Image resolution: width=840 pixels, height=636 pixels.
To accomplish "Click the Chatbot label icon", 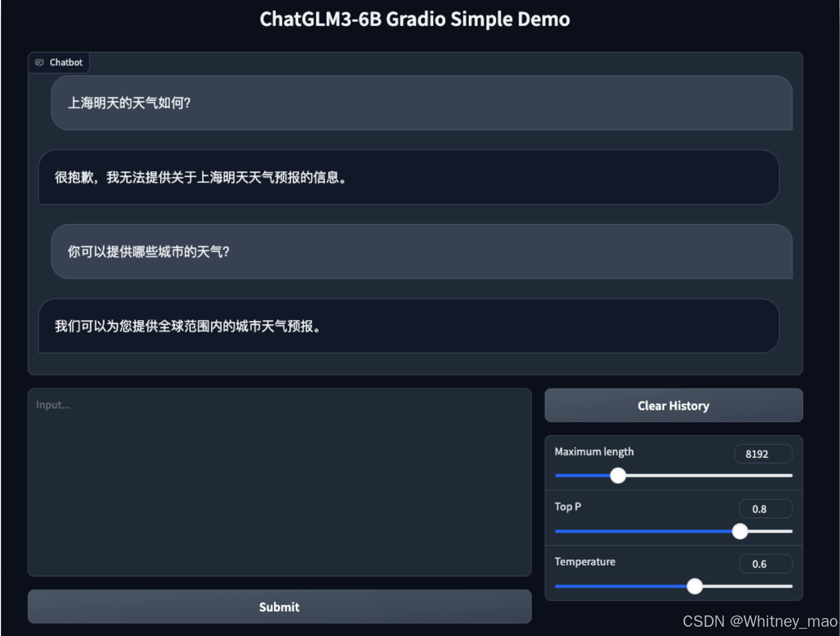I will 39,62.
